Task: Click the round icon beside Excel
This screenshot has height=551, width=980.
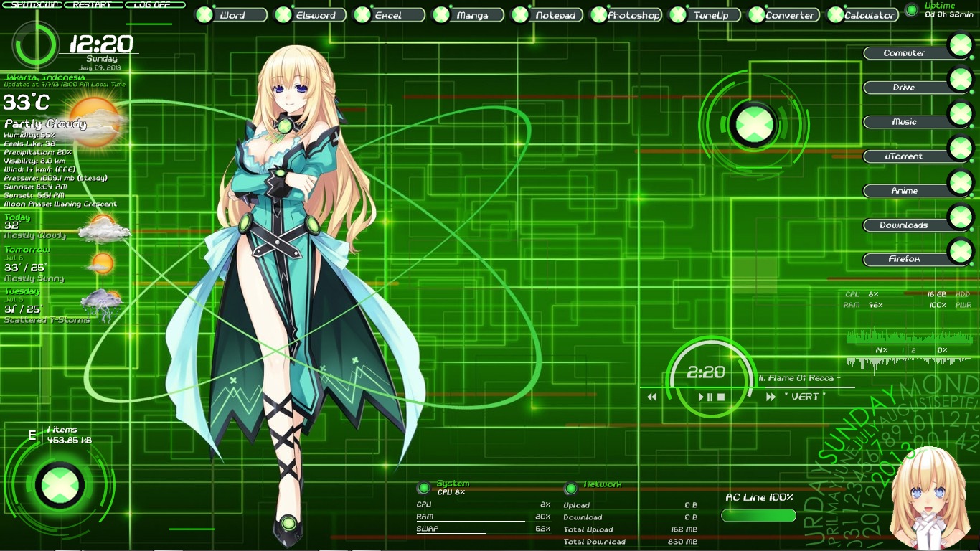Action: pyautogui.click(x=362, y=14)
